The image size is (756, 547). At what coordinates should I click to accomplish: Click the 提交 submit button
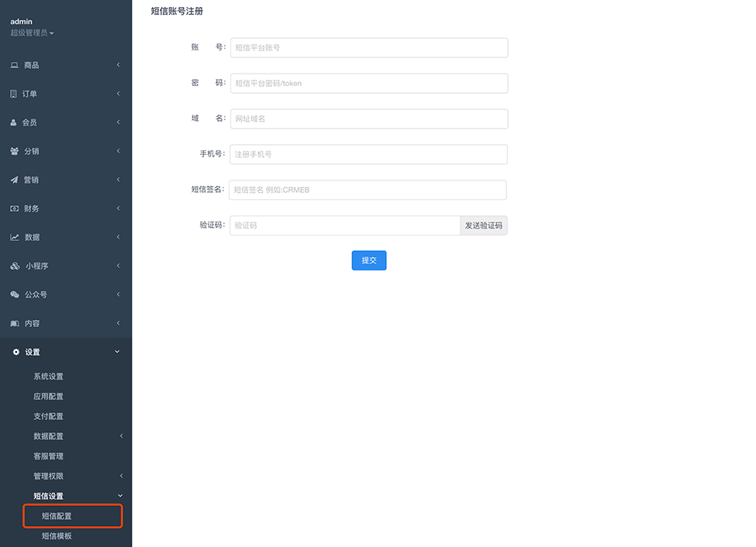pos(369,260)
